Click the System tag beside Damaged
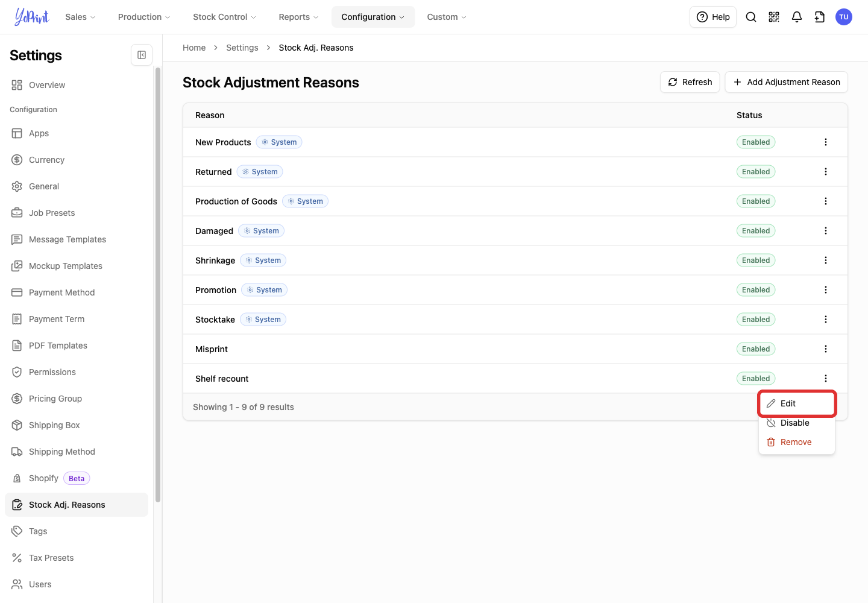The width and height of the screenshot is (868, 603). [262, 231]
